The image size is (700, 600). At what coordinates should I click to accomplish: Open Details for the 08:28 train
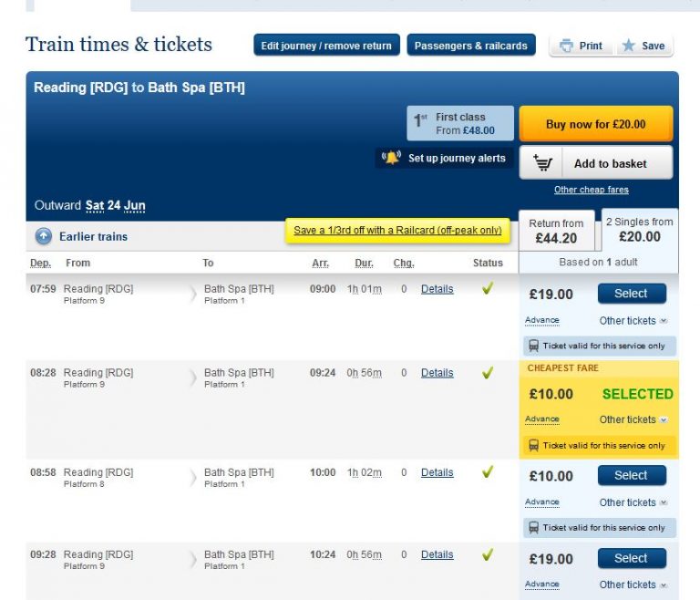pos(437,373)
